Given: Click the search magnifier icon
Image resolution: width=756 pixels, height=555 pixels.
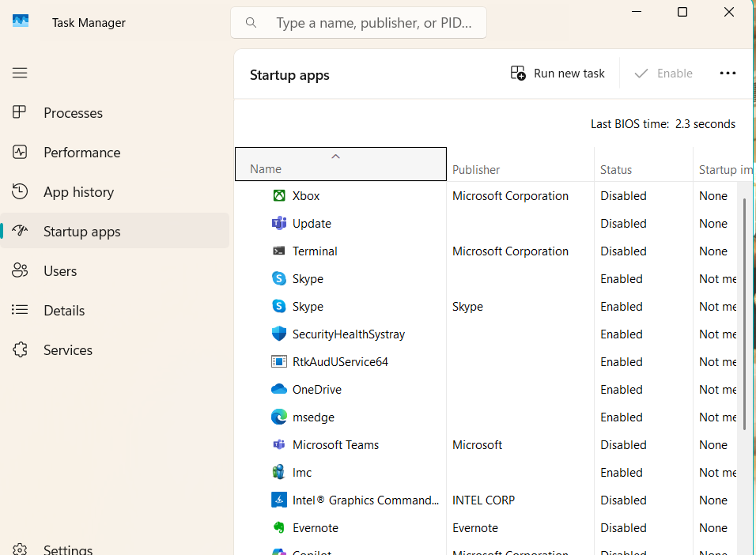Looking at the screenshot, I should 251,23.
